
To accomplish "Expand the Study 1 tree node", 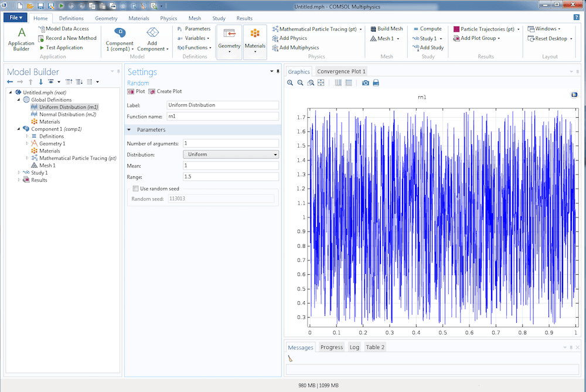I will coord(19,173).
